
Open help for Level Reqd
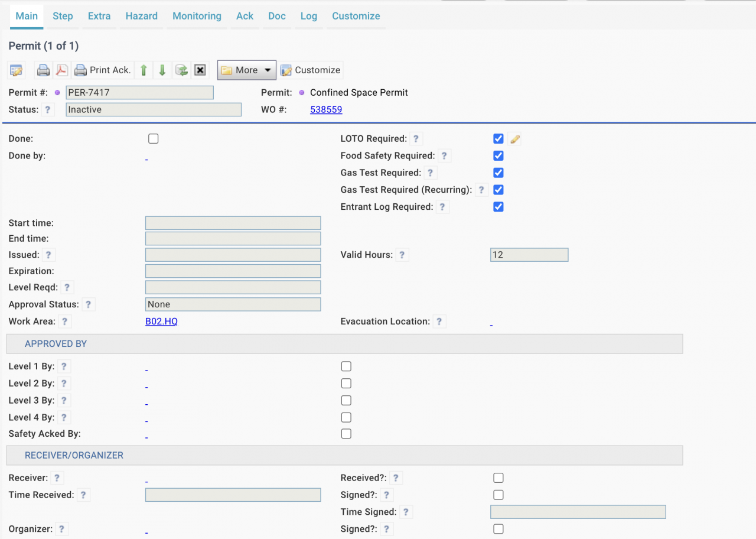coord(67,288)
